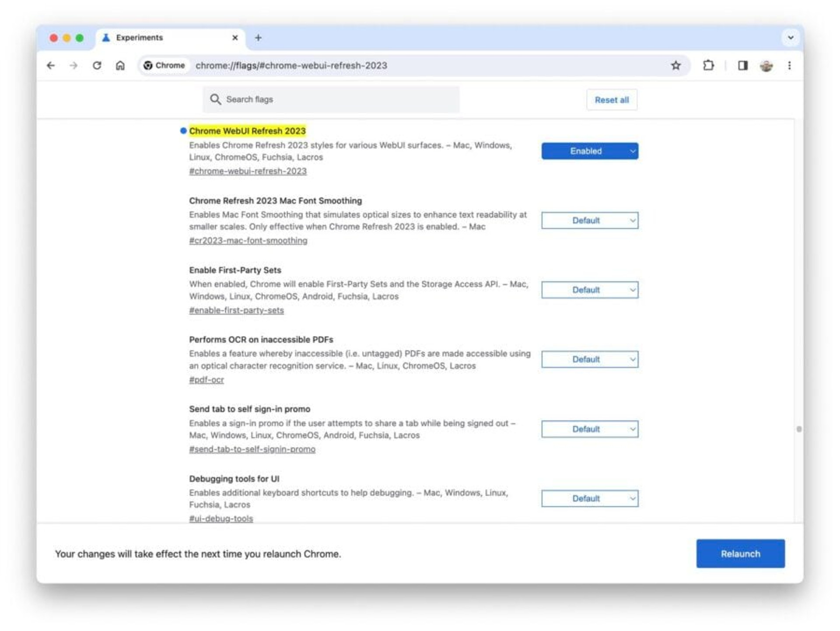Open Default dropdown for Enable First-Party Sets
This screenshot has height=631, width=840.
tap(590, 290)
